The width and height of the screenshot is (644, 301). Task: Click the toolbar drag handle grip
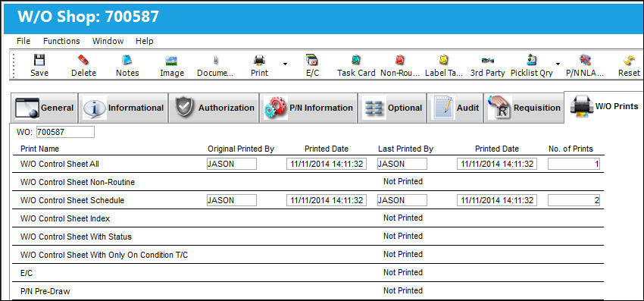click(x=14, y=65)
